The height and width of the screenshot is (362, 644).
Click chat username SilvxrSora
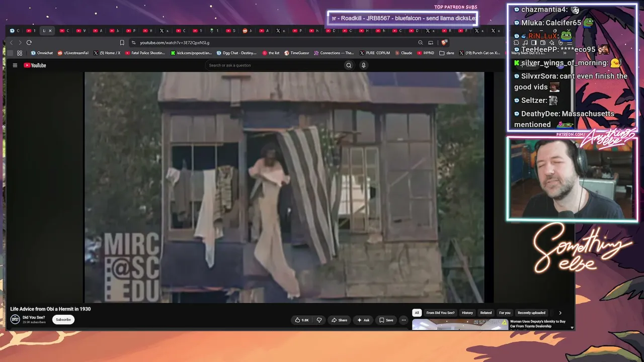pyautogui.click(x=538, y=76)
